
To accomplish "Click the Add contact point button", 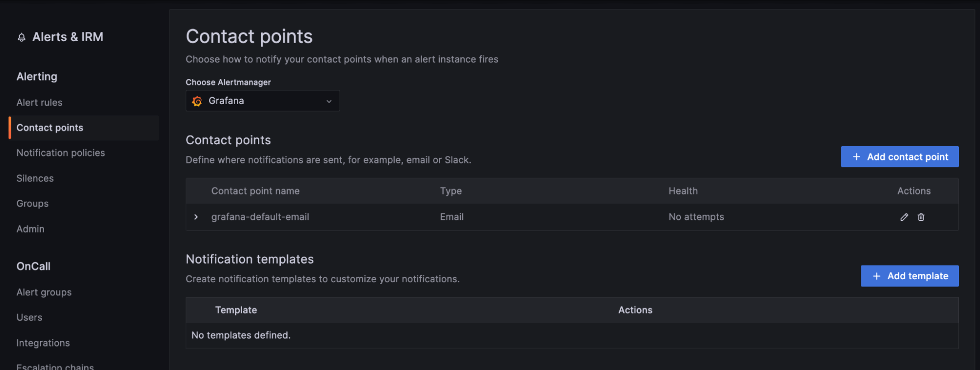I will [900, 157].
